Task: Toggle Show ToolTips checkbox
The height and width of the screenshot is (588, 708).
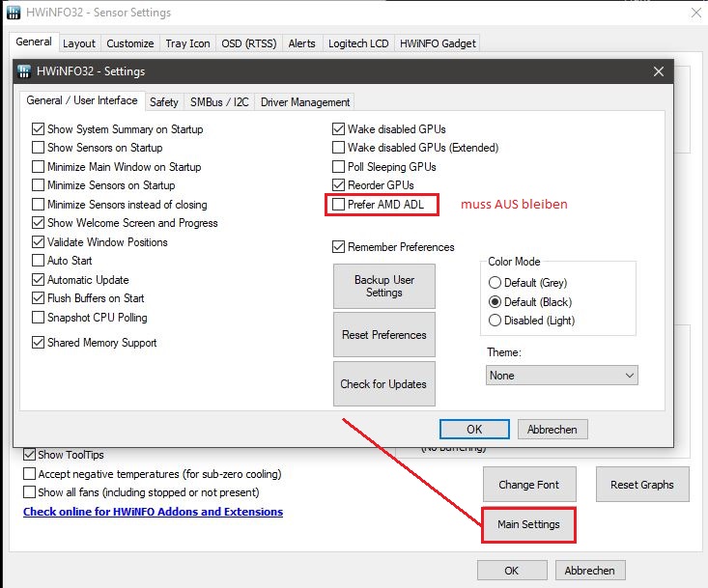Action: (x=29, y=455)
